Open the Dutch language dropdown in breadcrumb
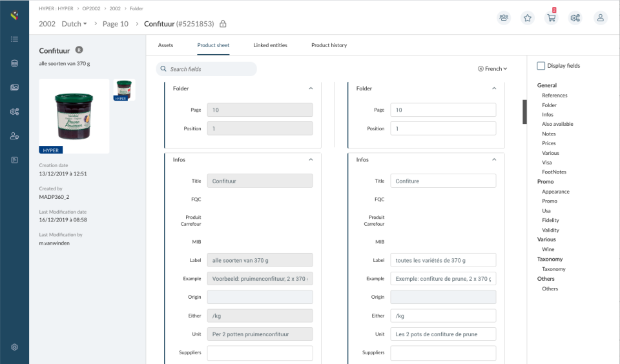Viewport: 620px width, 364px height. click(74, 24)
